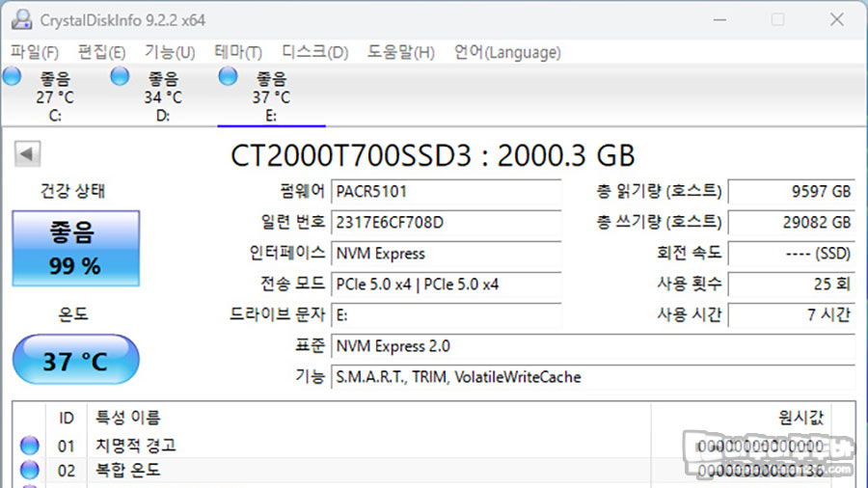
Task: Click the drive letter field E:
Action: (446, 315)
